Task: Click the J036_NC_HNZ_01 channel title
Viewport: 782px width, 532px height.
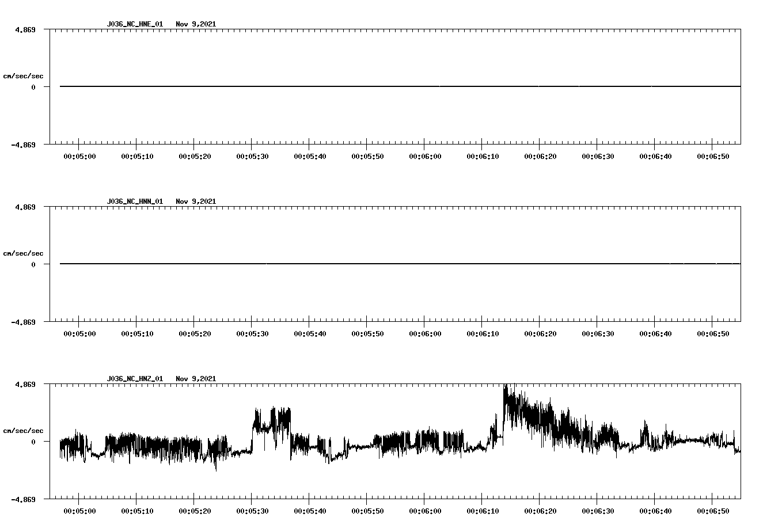Action: click(135, 379)
